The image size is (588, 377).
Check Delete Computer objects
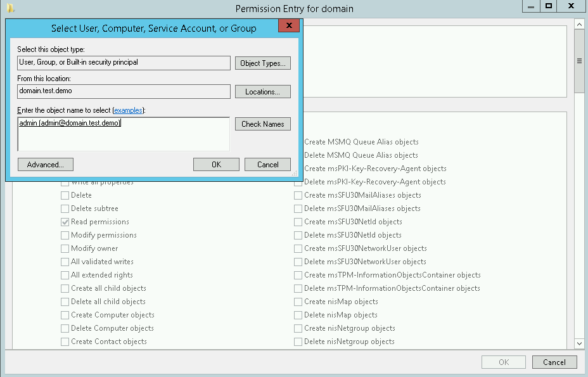tap(65, 329)
